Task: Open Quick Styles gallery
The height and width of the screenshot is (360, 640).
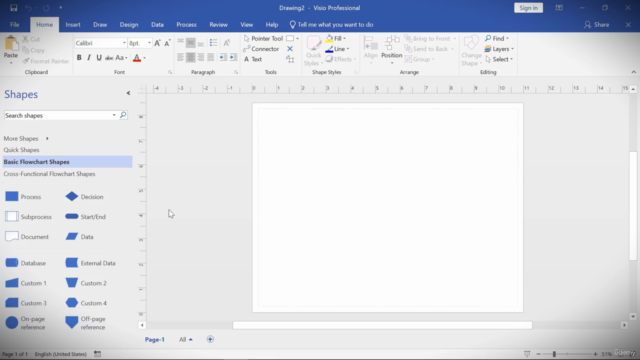Action: [313, 51]
